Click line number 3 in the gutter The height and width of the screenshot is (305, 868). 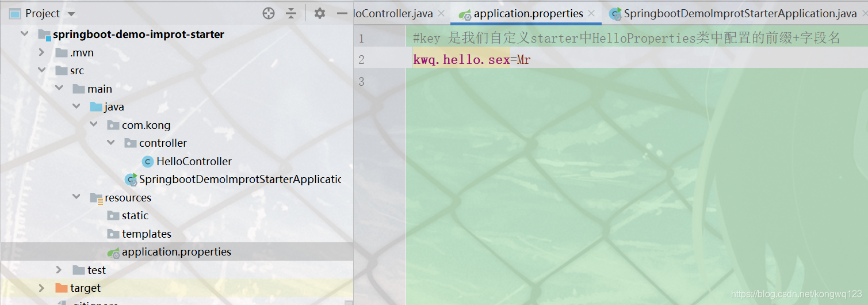[361, 81]
